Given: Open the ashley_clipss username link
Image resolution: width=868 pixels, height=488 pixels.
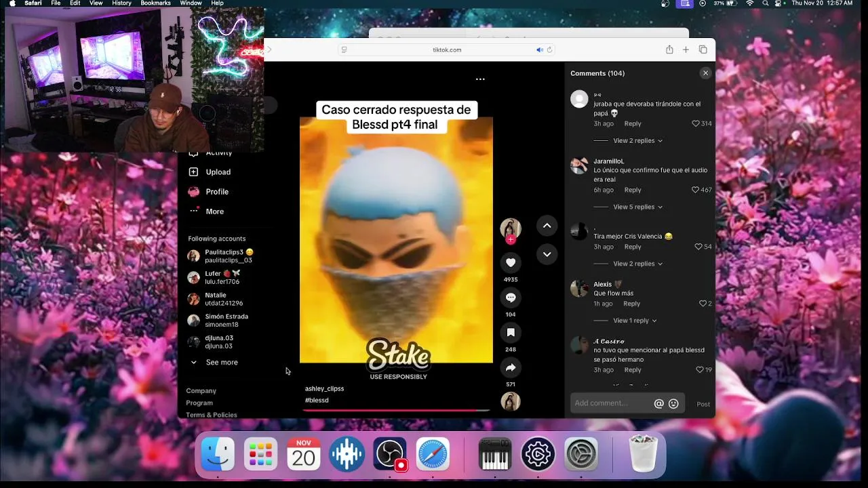Looking at the screenshot, I should pyautogui.click(x=324, y=388).
